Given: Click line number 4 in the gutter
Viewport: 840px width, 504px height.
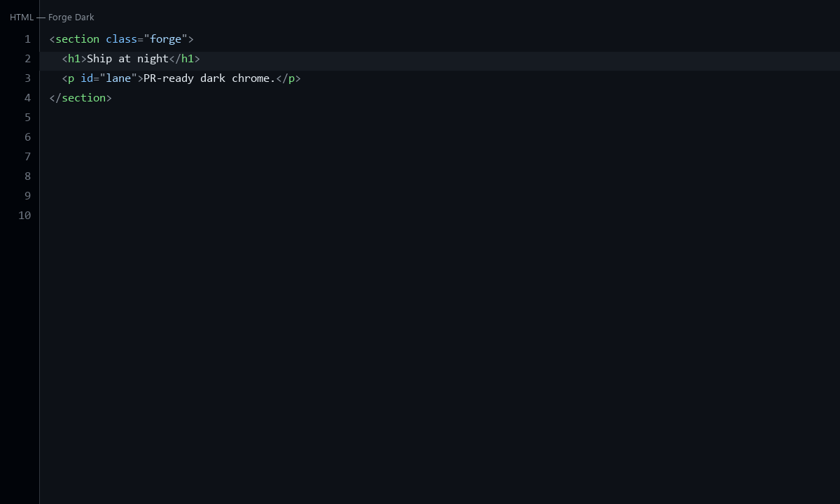Looking at the screenshot, I should point(27,98).
